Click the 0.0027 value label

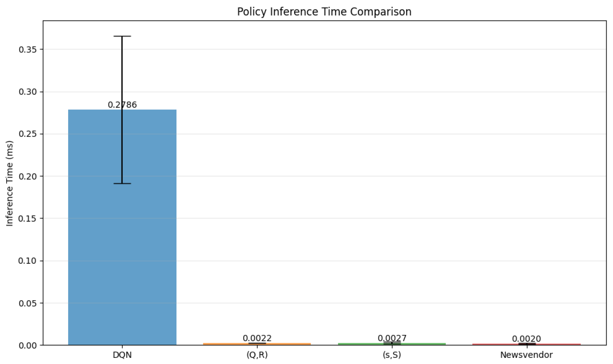tap(392, 338)
